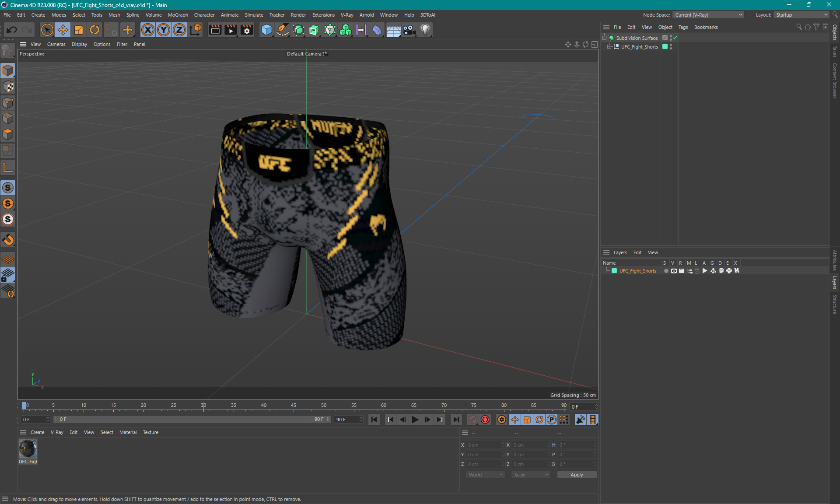Open the World coordinate dropdown
The height and width of the screenshot is (504, 840).
[x=485, y=475]
